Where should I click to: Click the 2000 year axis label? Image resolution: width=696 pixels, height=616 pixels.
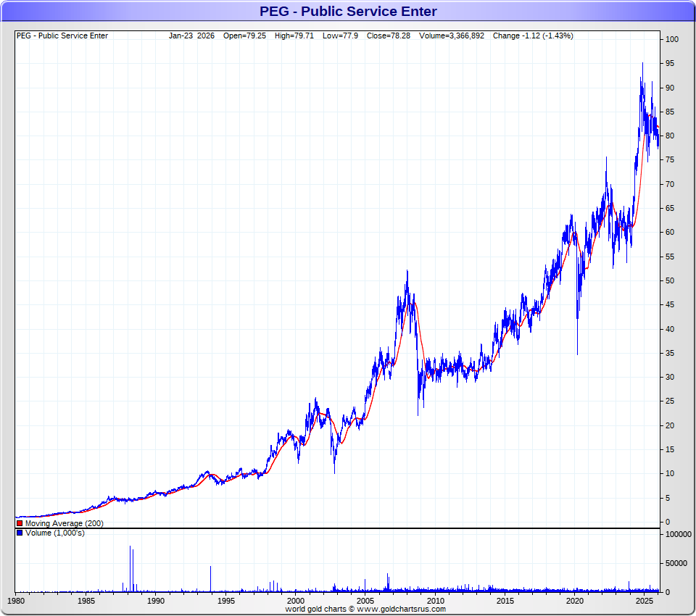point(296,601)
